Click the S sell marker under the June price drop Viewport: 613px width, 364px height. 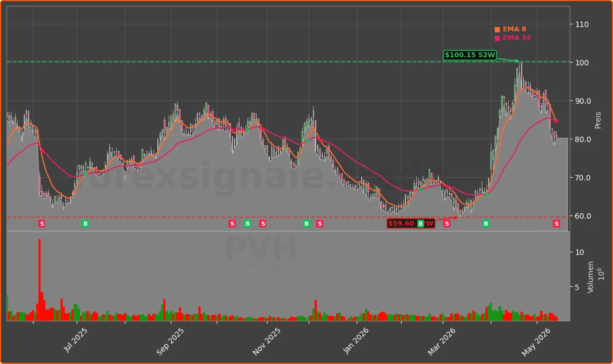coord(42,224)
